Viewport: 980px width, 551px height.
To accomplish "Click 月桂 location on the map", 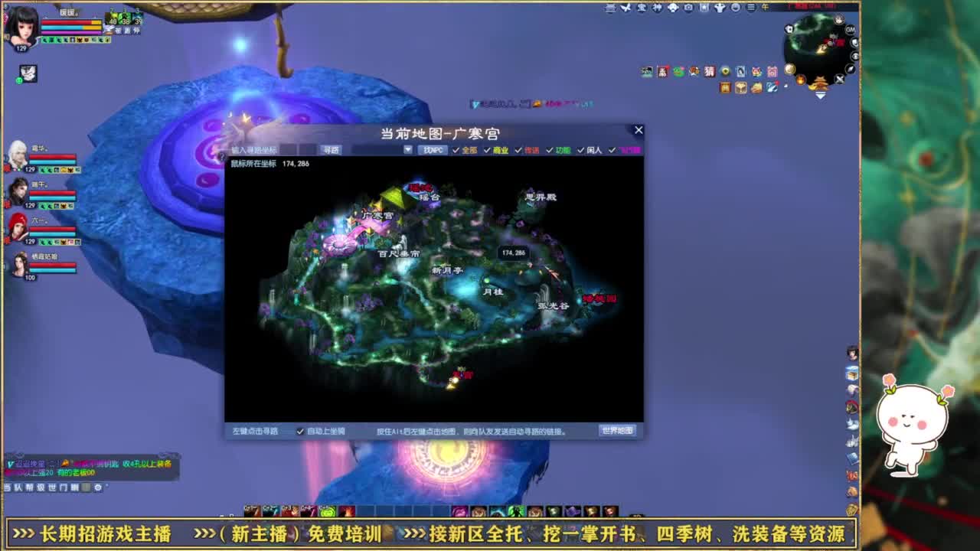I will [x=492, y=292].
